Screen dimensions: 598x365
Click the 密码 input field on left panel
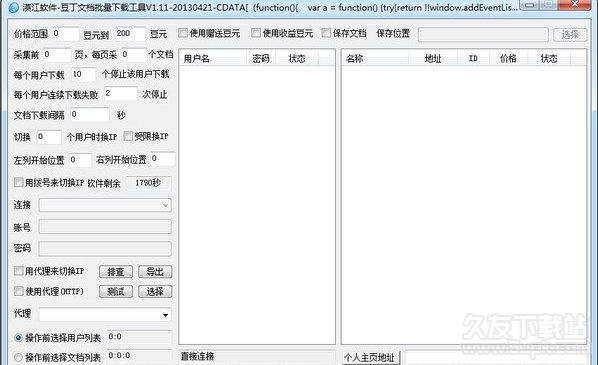(x=105, y=248)
